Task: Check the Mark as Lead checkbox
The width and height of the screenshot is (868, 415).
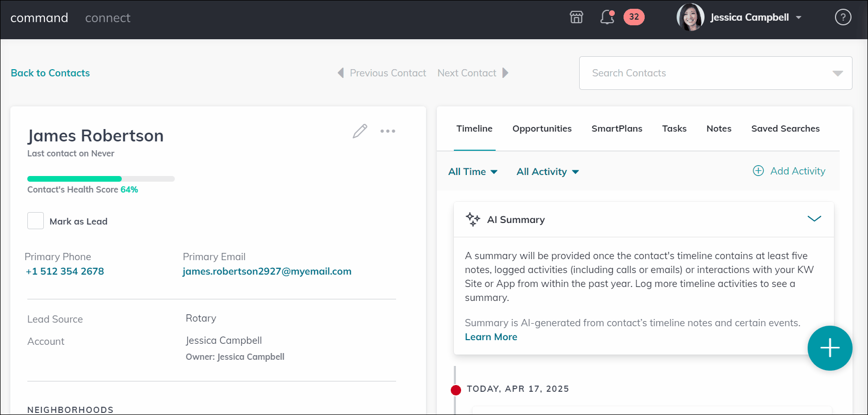Action: pos(36,221)
